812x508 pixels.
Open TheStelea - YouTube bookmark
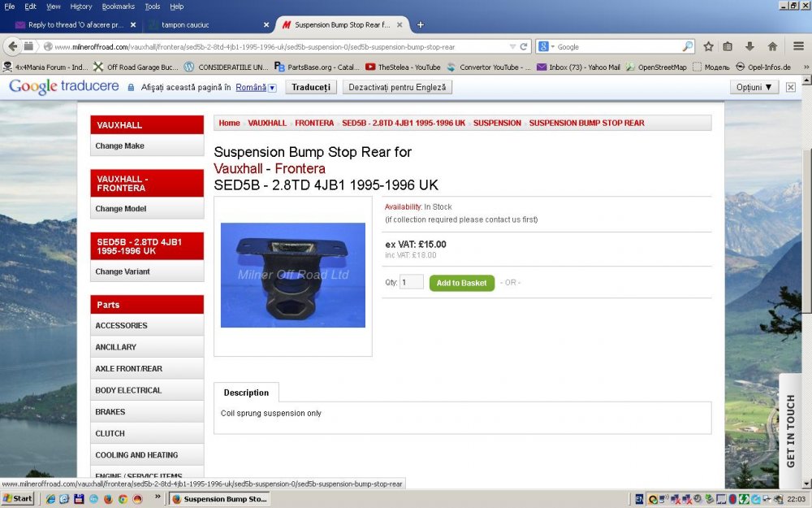coord(403,67)
